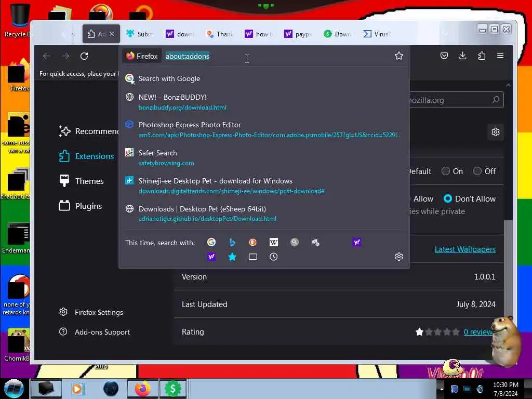Click the Firefox identity badge in URL bar
Image resolution: width=532 pixels, height=399 pixels.
click(x=142, y=56)
